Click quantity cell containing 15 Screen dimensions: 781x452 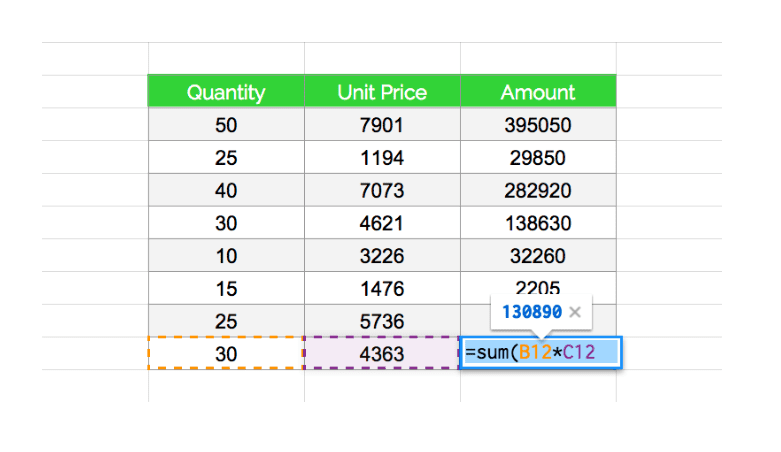(x=226, y=289)
